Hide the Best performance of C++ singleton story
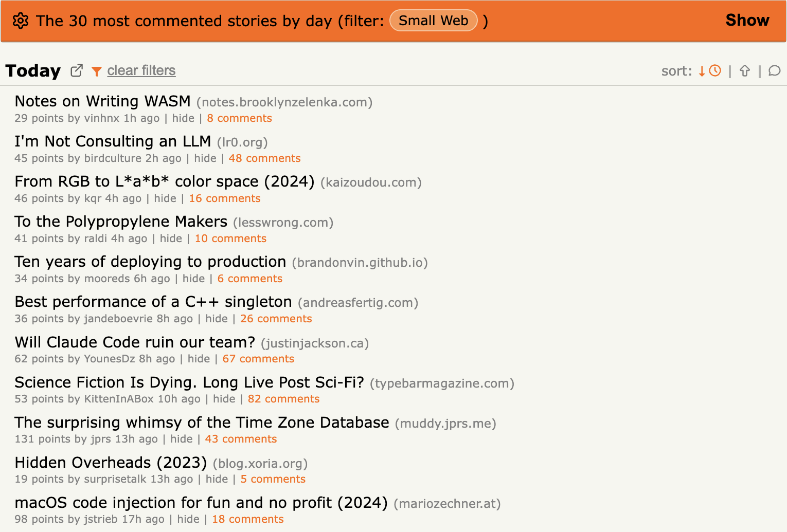Screen dimensions: 787x532 click(216, 319)
